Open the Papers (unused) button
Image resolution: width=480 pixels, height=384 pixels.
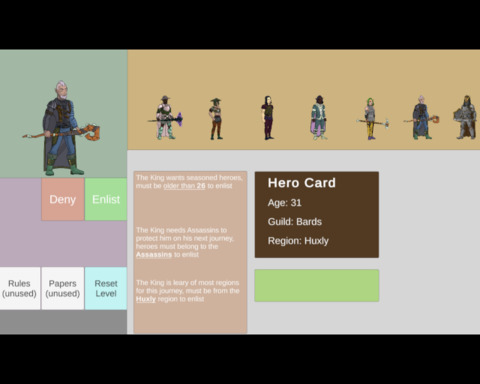pos(63,288)
